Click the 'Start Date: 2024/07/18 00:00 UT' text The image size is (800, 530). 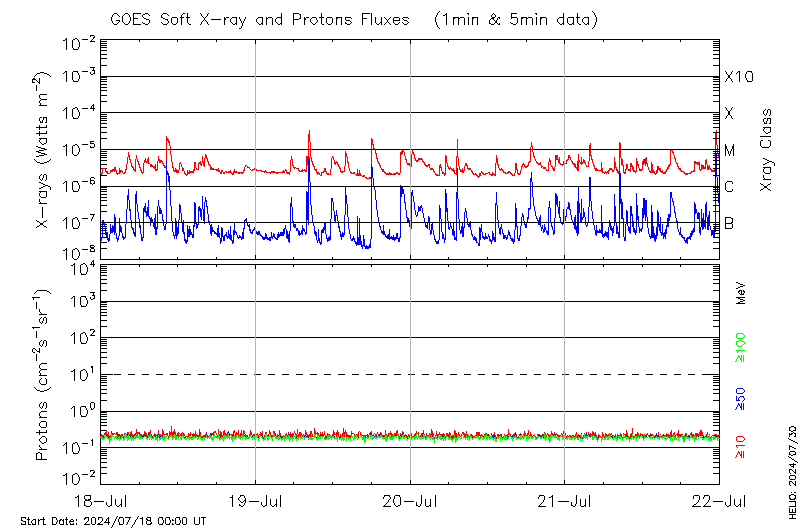(113, 521)
